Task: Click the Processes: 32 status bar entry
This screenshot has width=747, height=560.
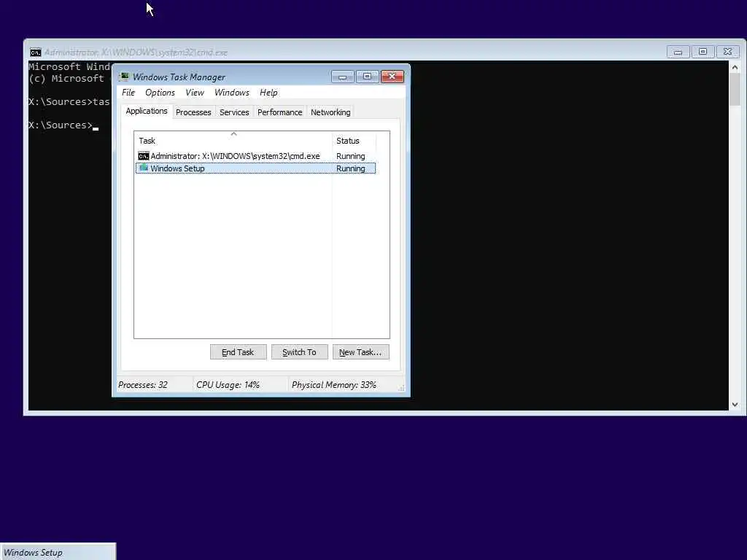Action: pyautogui.click(x=143, y=385)
